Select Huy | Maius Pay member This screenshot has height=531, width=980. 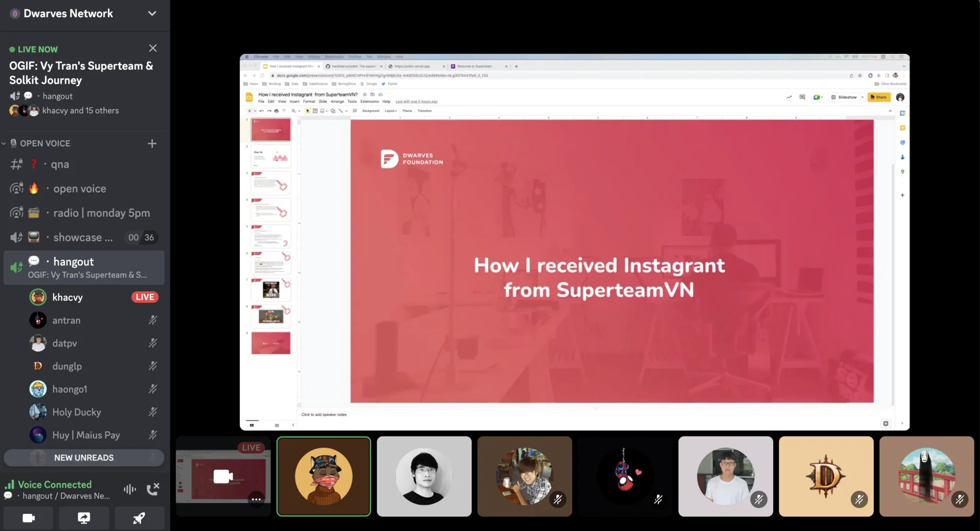coord(93,435)
